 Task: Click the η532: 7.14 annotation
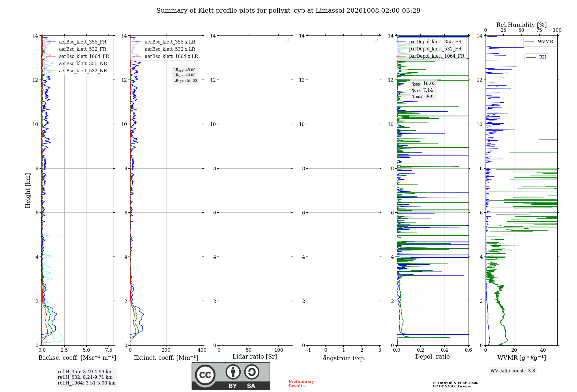click(422, 90)
